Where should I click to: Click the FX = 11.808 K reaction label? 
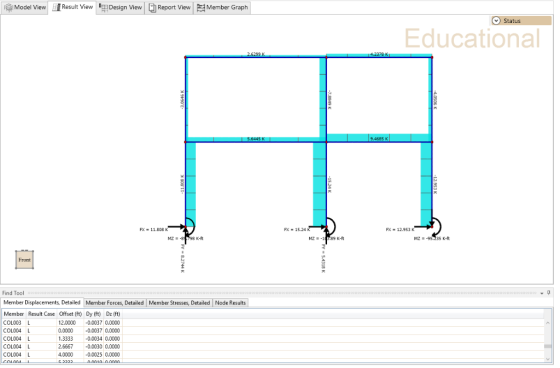pyautogui.click(x=154, y=230)
